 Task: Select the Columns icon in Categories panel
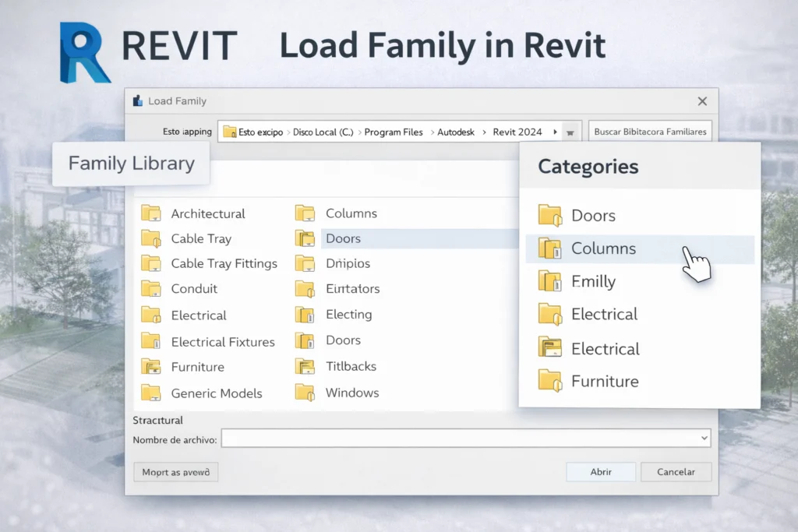click(x=551, y=248)
